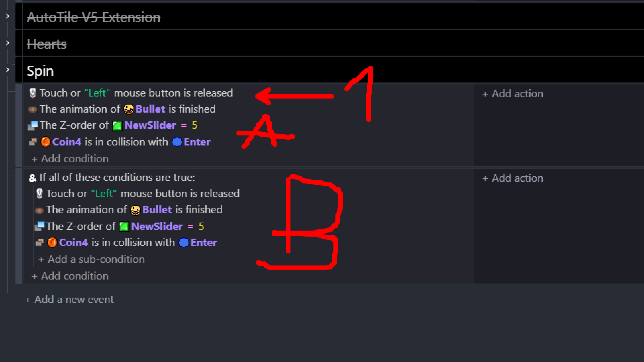This screenshot has width=644, height=362.
Task: Click Add a new event
Action: coord(69,299)
